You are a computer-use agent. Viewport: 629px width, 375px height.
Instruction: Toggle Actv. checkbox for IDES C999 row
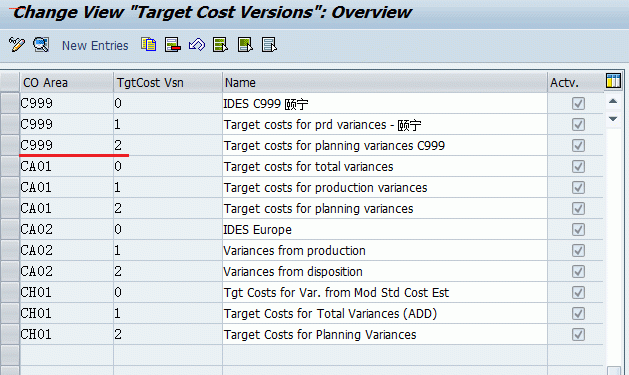tap(578, 103)
